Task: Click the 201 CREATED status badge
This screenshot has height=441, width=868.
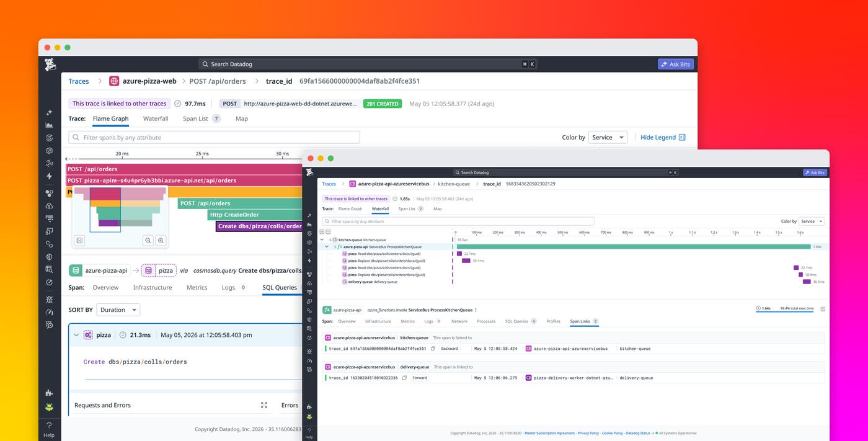Action: coord(383,104)
